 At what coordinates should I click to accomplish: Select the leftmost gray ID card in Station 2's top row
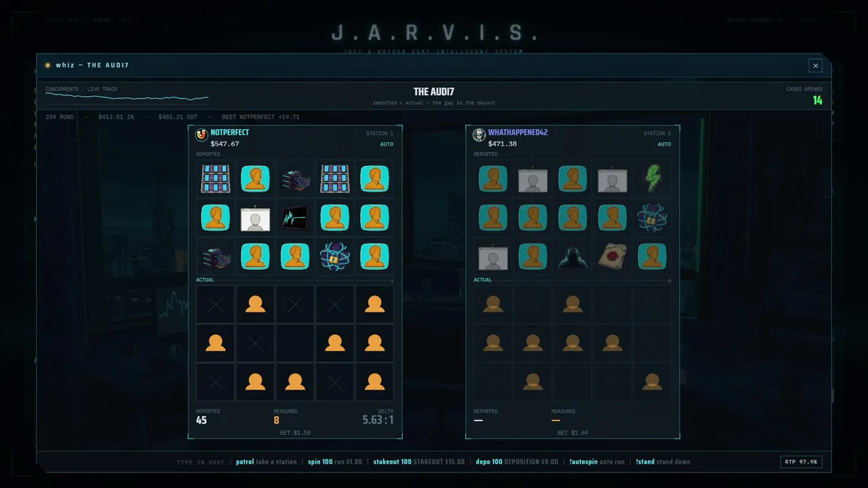point(533,179)
